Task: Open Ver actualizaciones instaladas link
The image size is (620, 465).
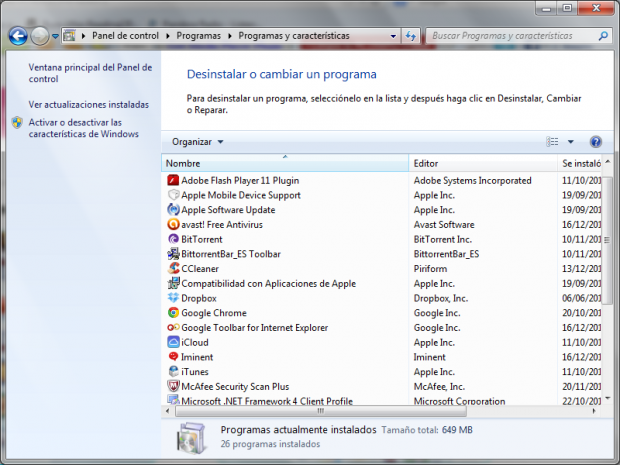Action: point(89,104)
